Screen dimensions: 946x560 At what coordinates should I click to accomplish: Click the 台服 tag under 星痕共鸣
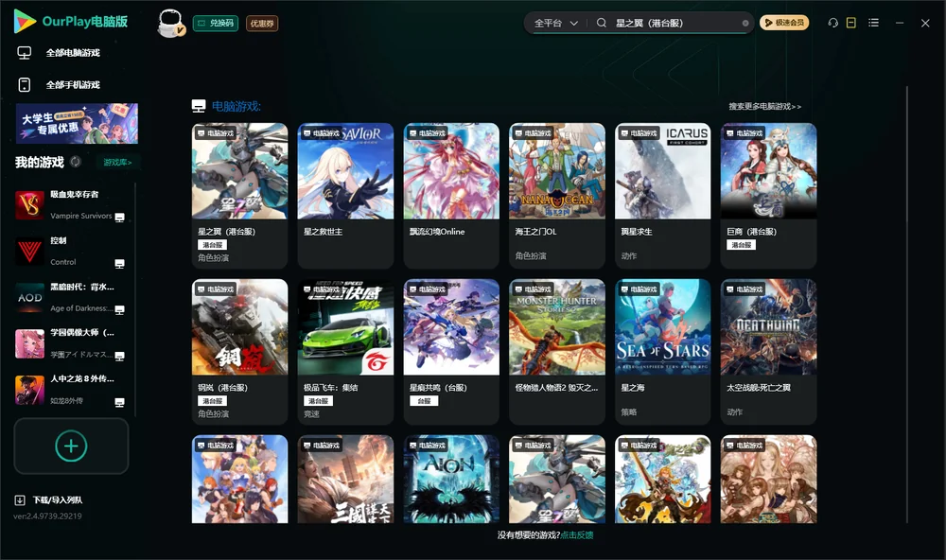[x=424, y=401]
